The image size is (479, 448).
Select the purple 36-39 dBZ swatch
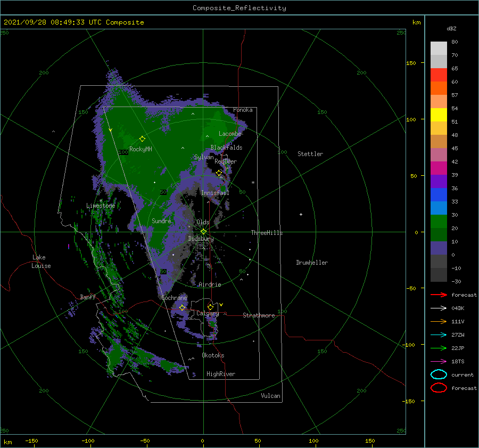pos(439,181)
